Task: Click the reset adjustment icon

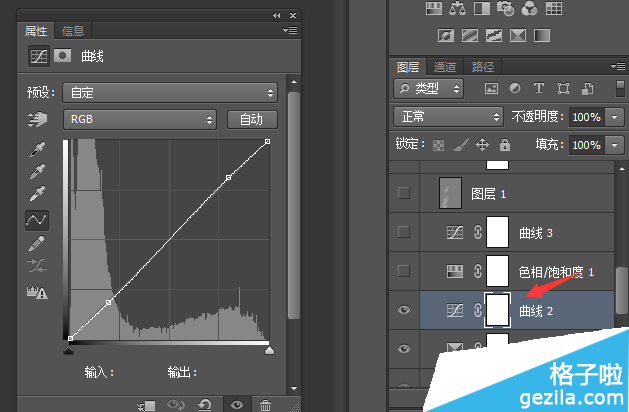Action: pyautogui.click(x=205, y=405)
